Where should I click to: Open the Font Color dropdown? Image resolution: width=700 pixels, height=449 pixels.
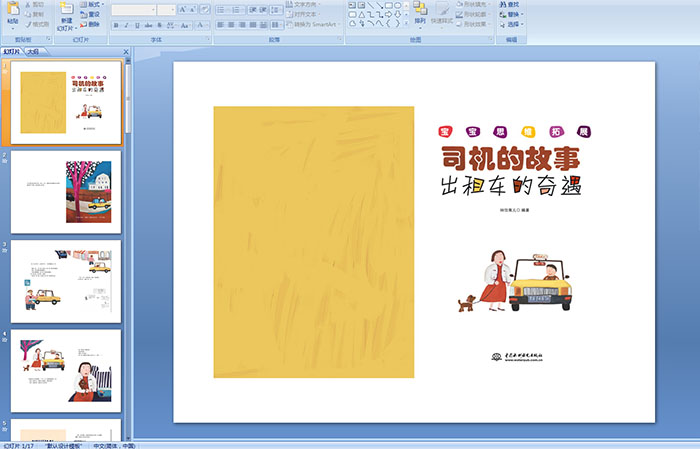(201, 25)
